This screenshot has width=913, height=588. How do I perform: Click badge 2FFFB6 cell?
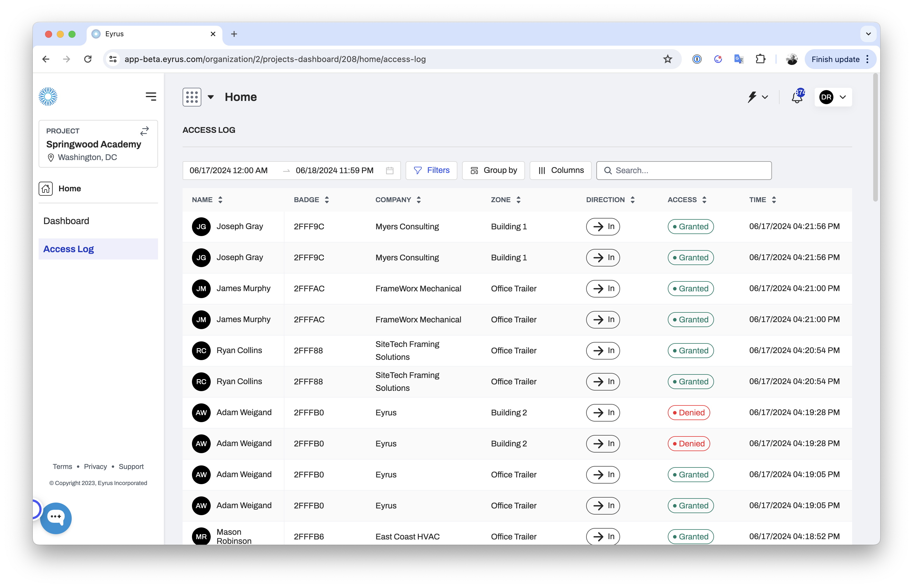click(x=308, y=537)
